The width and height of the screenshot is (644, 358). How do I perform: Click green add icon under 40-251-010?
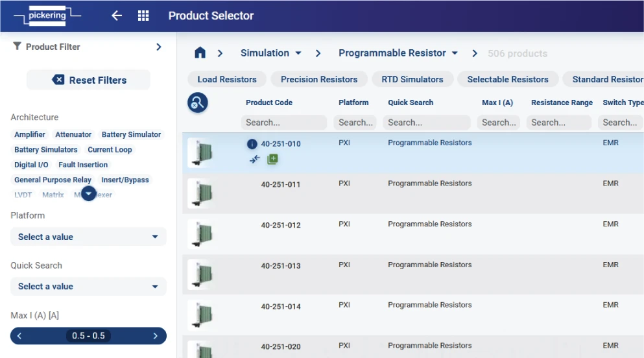pos(273,159)
